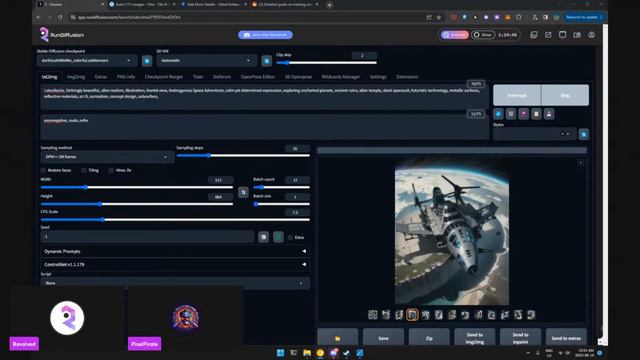Switch to the img2img tab
Viewport: 640px width, 360px height.
tap(76, 77)
